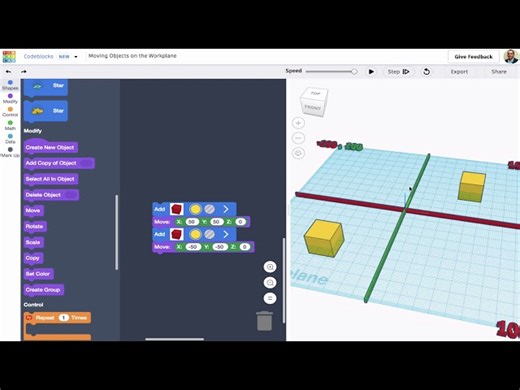
Task: Click the blocks palette vertical scrollbar
Action: pyautogui.click(x=117, y=232)
